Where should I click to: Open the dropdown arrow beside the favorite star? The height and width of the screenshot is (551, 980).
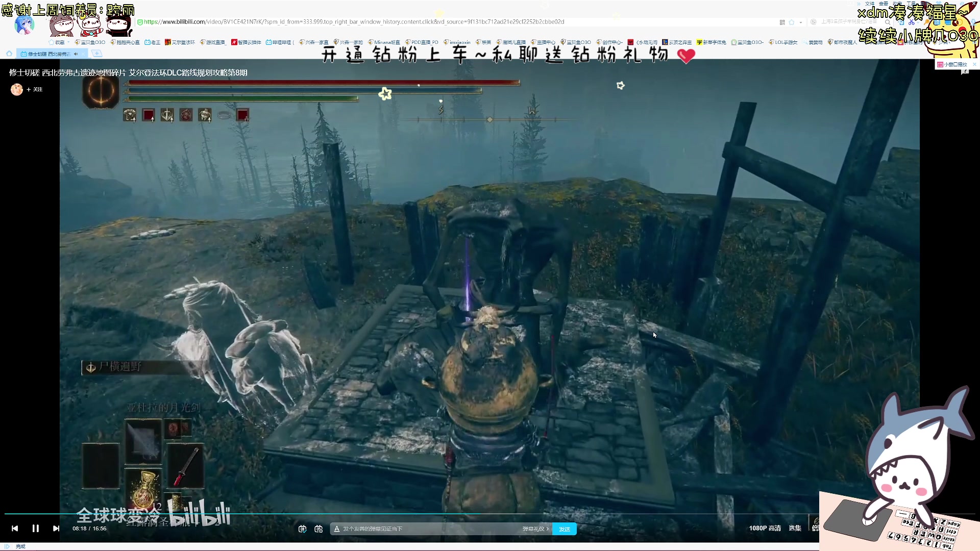pyautogui.click(x=800, y=22)
